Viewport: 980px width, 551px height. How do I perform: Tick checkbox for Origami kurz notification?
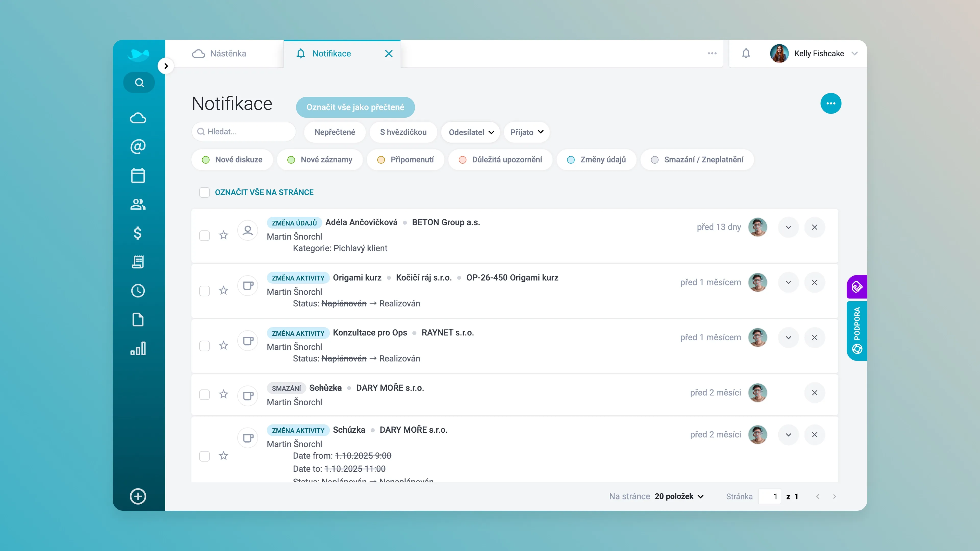coord(205,291)
